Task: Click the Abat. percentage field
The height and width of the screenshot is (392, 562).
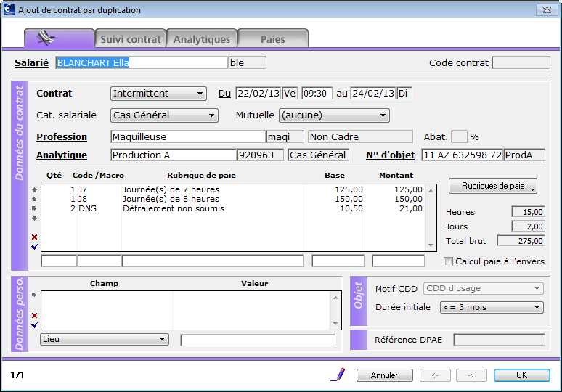Action: click(460, 137)
